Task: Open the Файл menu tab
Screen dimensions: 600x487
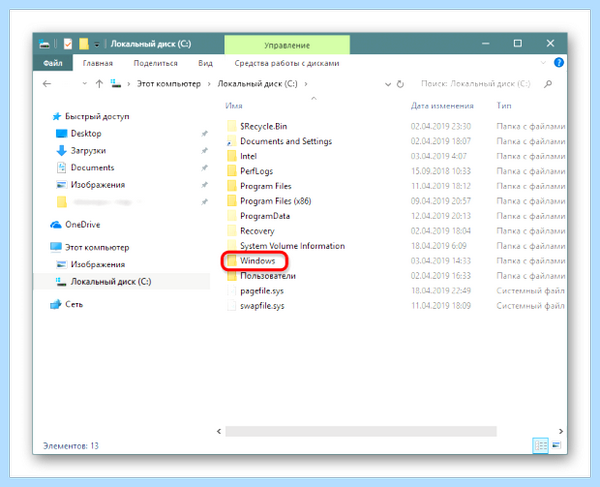Action: 53,63
